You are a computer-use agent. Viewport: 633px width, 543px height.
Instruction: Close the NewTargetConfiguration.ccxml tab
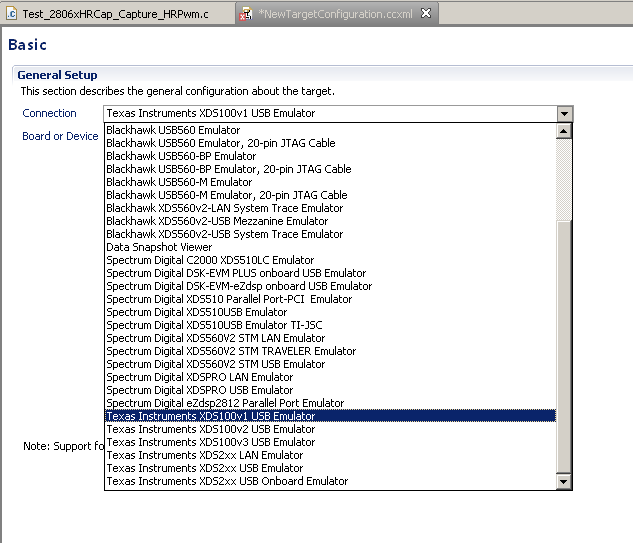426,13
